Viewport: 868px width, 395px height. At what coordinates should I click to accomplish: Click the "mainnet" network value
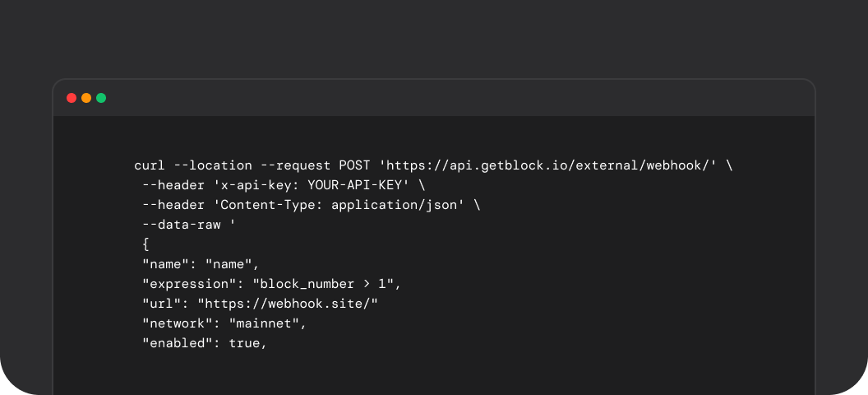coord(264,323)
